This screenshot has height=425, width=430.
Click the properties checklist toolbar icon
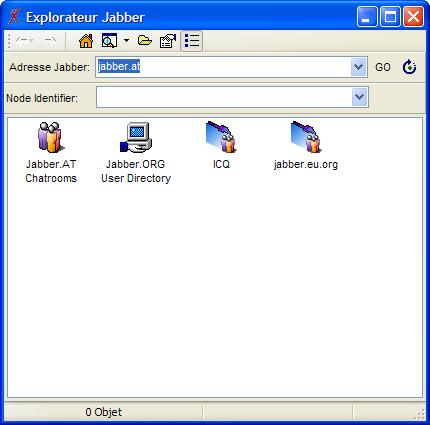[x=168, y=41]
